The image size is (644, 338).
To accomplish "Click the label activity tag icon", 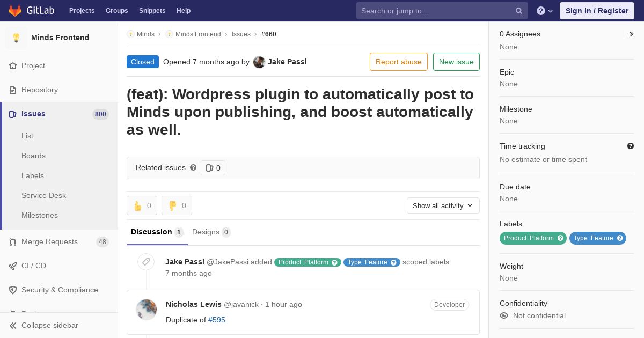I will (x=145, y=262).
